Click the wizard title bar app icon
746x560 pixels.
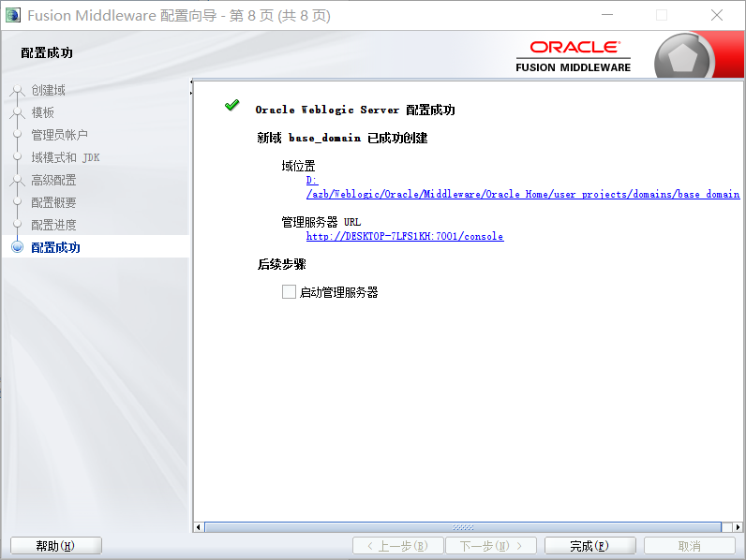pyautogui.click(x=13, y=15)
